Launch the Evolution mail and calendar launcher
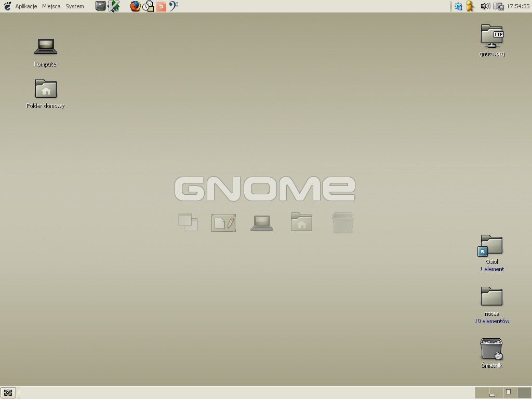 pos(148,6)
